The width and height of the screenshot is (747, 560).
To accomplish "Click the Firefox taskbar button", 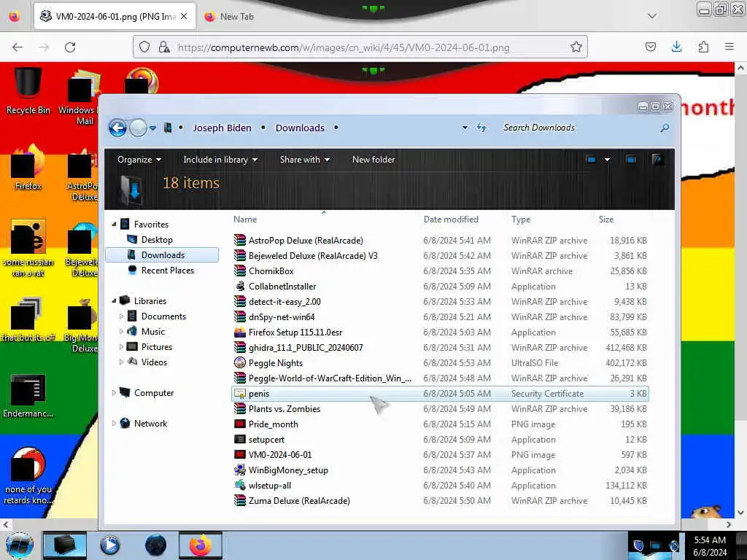I will point(201,545).
